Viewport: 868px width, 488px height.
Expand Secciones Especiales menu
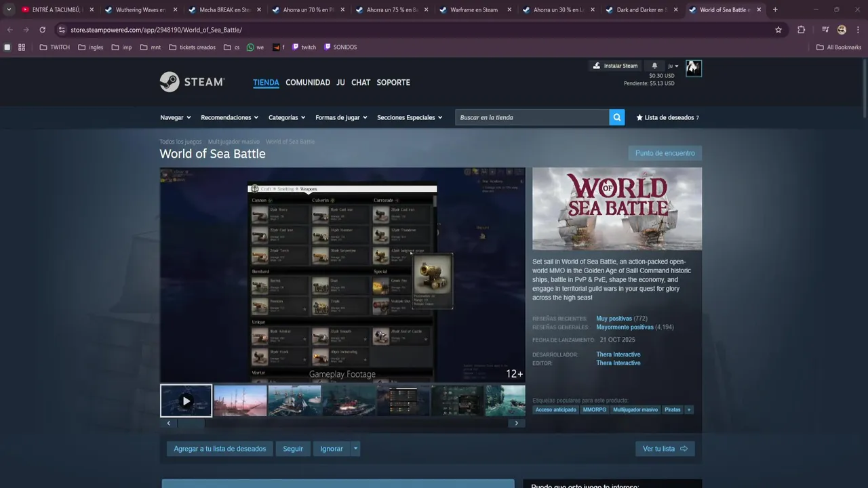click(x=410, y=117)
